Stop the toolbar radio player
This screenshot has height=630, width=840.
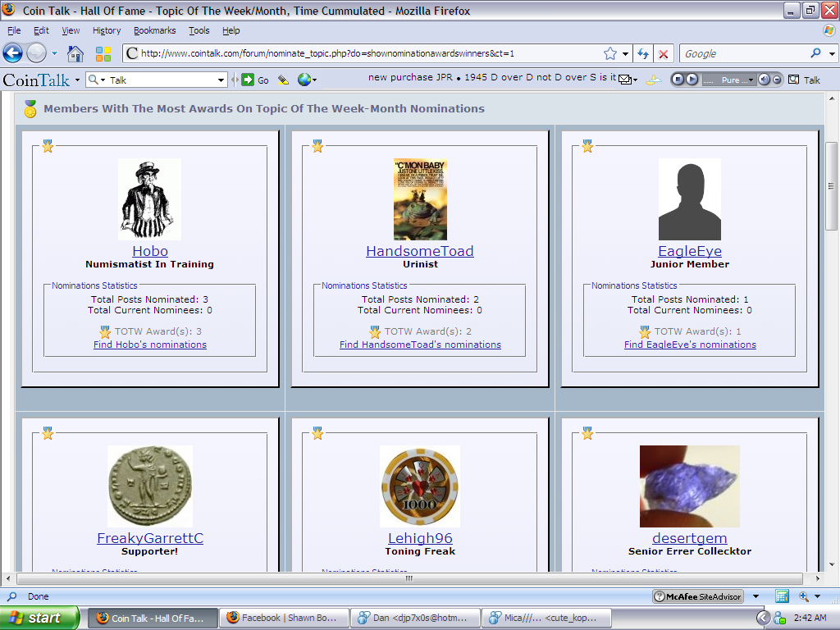pos(678,80)
